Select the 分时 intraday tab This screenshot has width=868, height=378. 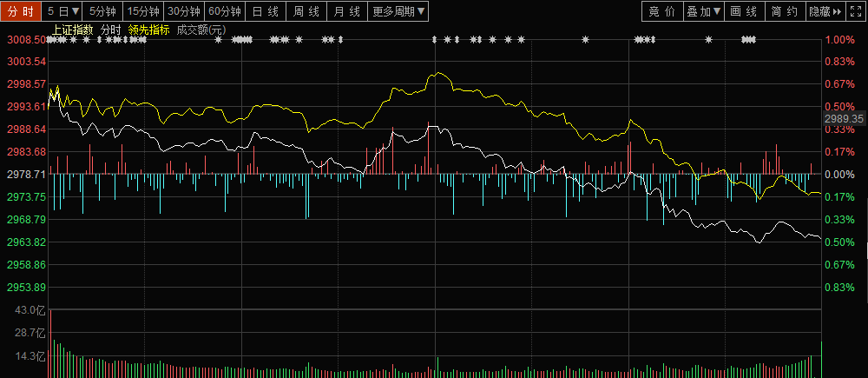point(21,11)
